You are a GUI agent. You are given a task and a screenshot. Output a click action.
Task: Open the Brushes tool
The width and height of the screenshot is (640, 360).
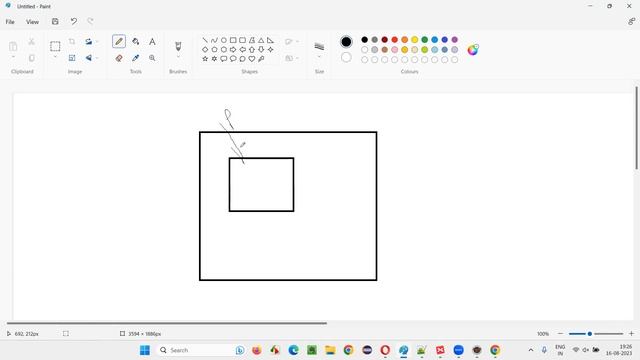point(178,46)
